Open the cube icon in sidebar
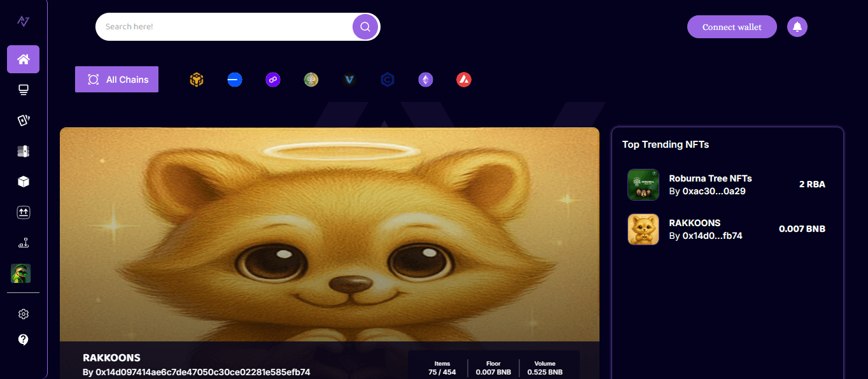 pos(24,182)
